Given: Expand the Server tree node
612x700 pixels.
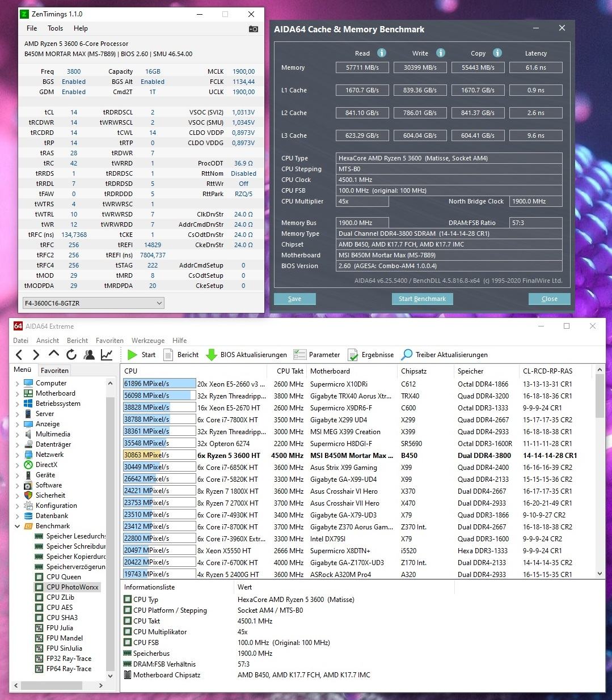Looking at the screenshot, I should [x=17, y=414].
